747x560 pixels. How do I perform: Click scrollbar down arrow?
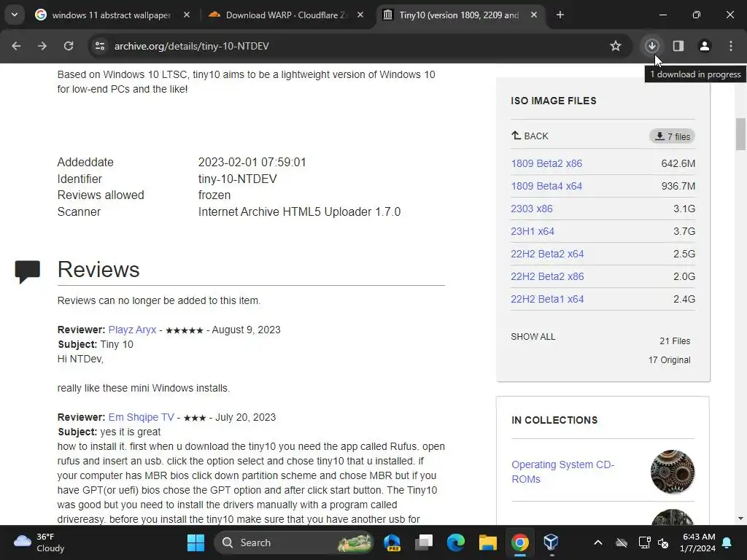click(740, 518)
